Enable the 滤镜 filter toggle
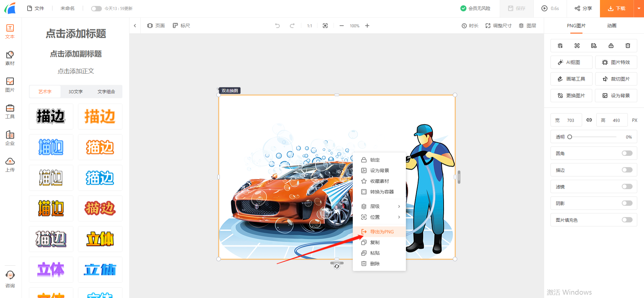Image resolution: width=644 pixels, height=298 pixels. 627,186
